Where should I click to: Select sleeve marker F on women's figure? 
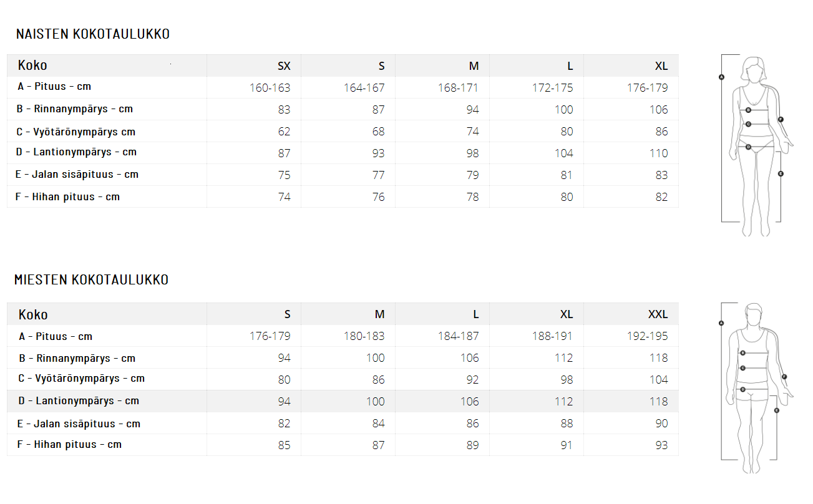pyautogui.click(x=780, y=119)
